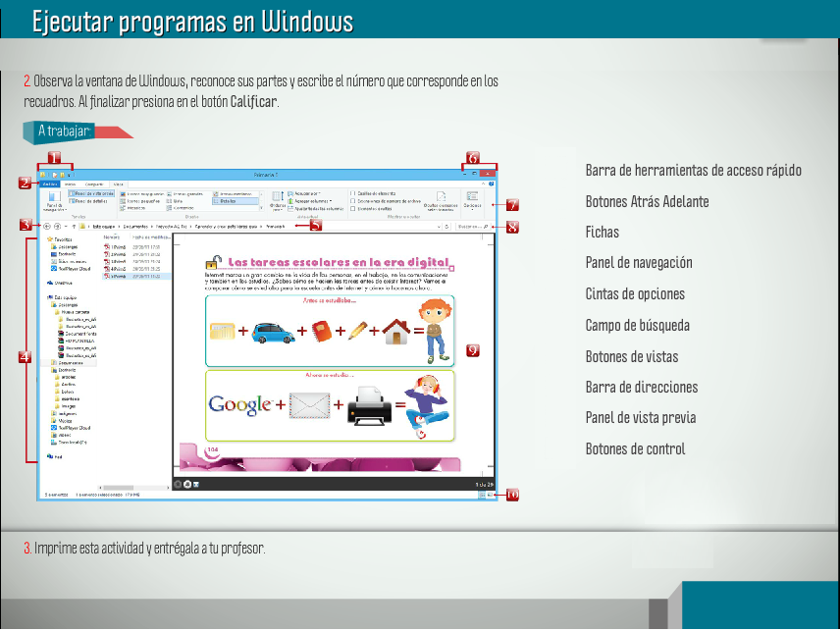Toggle the Elementos ocultos checkbox

353,209
